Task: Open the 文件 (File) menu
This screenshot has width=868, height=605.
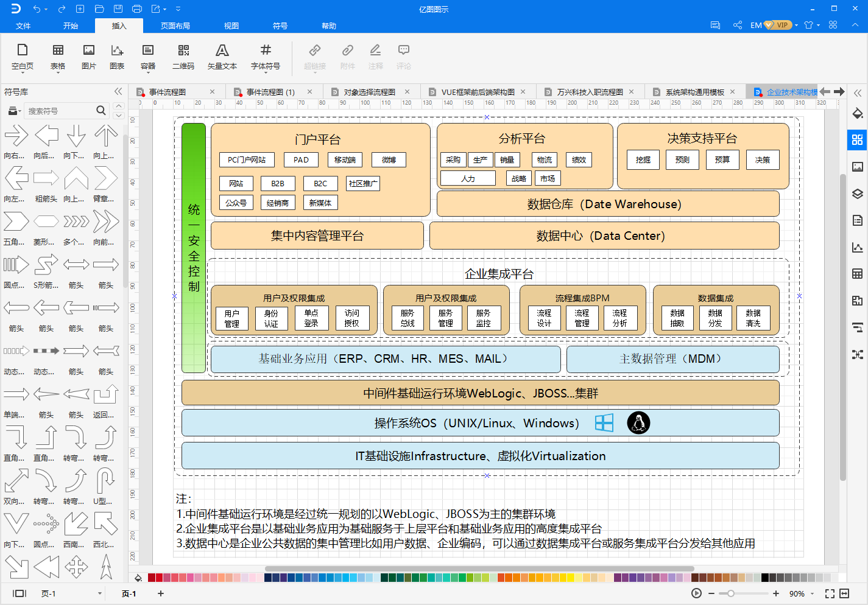Action: click(x=23, y=26)
